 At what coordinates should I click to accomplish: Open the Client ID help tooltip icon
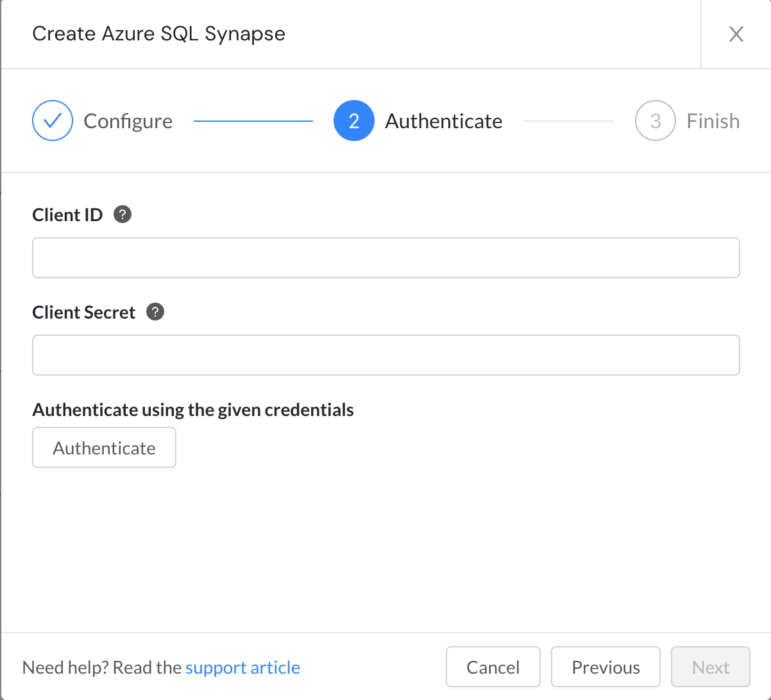point(123,214)
